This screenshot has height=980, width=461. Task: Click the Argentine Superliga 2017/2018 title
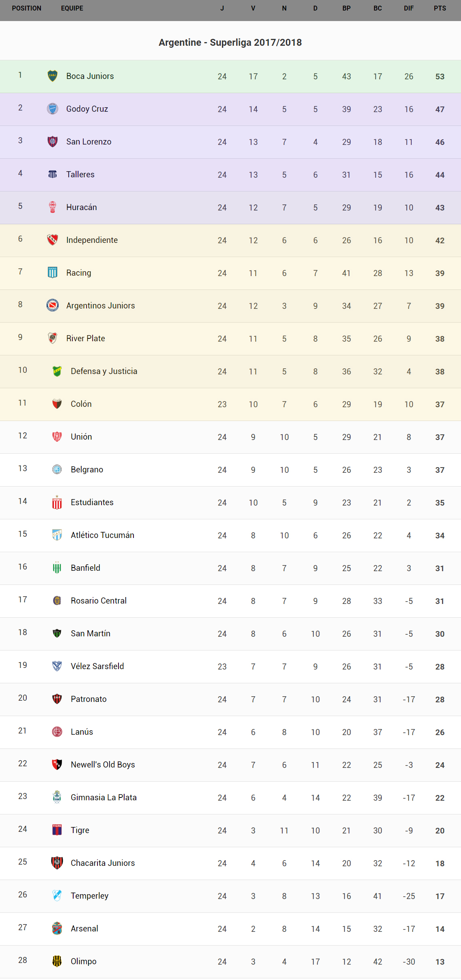coord(230,43)
